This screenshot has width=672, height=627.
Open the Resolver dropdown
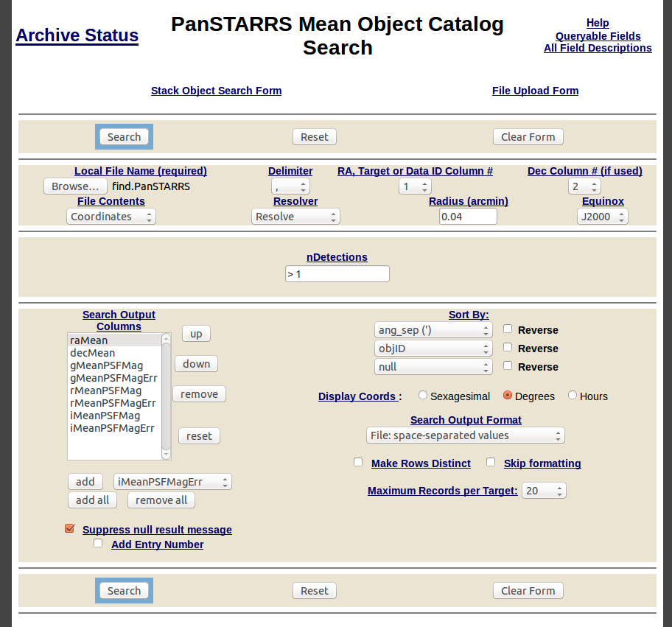point(295,217)
